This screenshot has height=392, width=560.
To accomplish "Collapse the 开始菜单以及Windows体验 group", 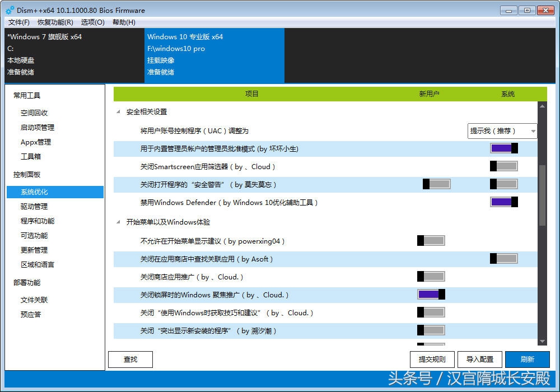I will 118,222.
